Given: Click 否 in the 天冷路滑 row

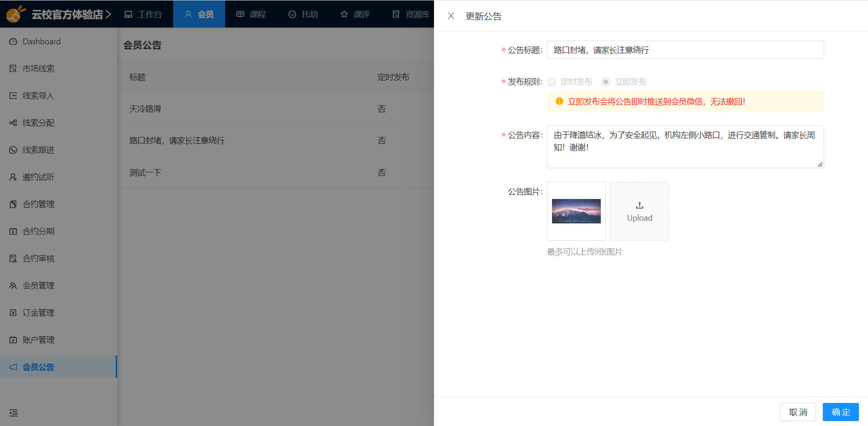Looking at the screenshot, I should pos(382,109).
